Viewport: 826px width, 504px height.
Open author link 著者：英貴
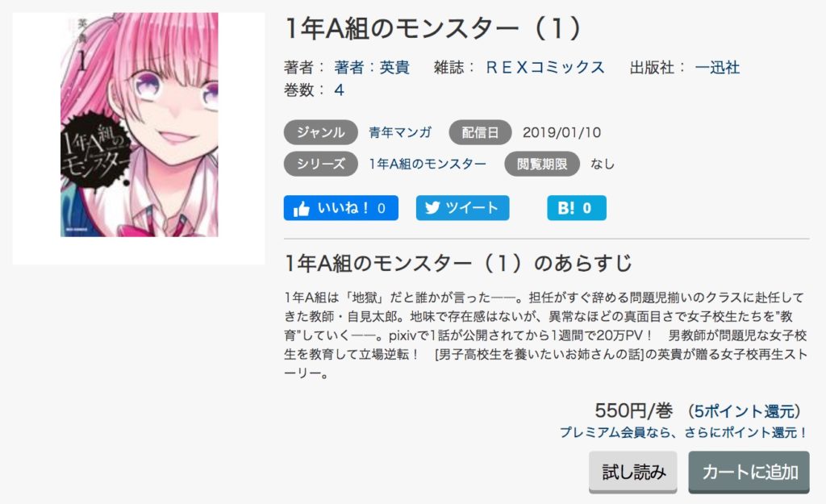coord(372,68)
